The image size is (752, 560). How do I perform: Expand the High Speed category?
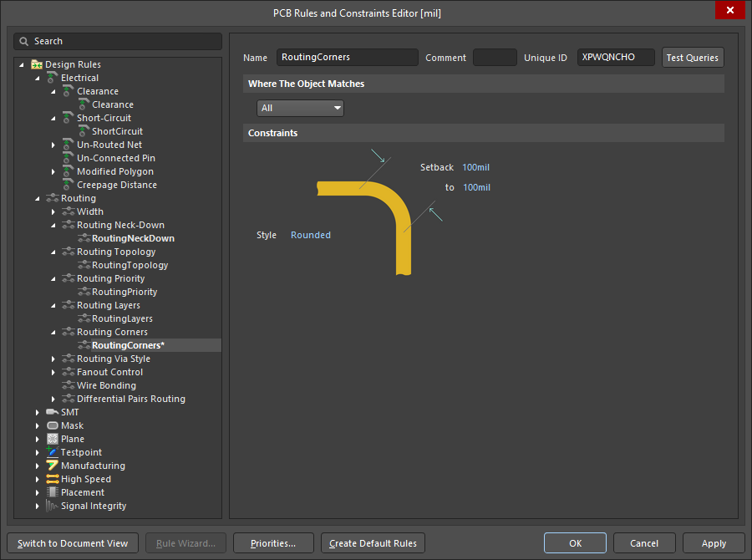(x=38, y=479)
